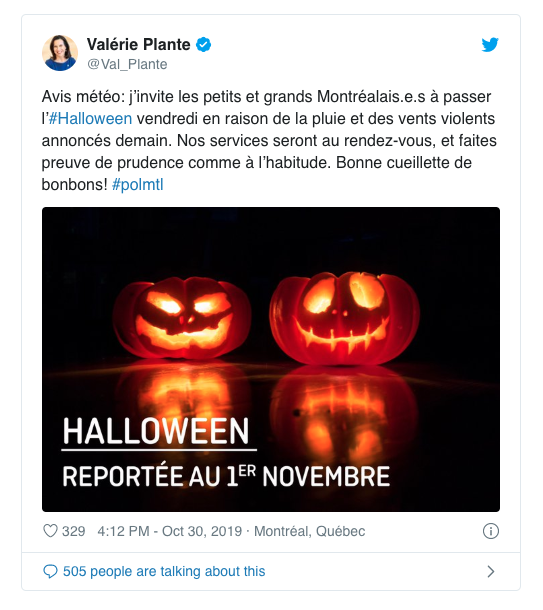
Task: Click the speech bubble reply icon
Action: [50, 571]
